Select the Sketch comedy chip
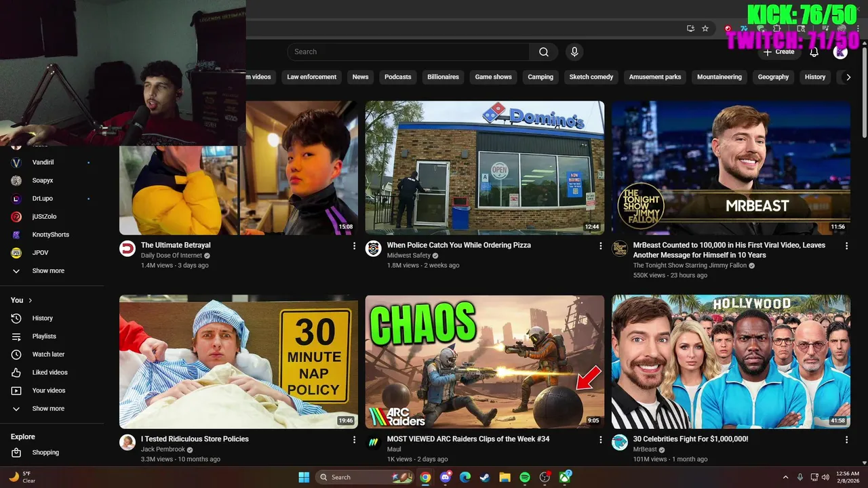Image resolution: width=868 pixels, height=488 pixels. [591, 77]
